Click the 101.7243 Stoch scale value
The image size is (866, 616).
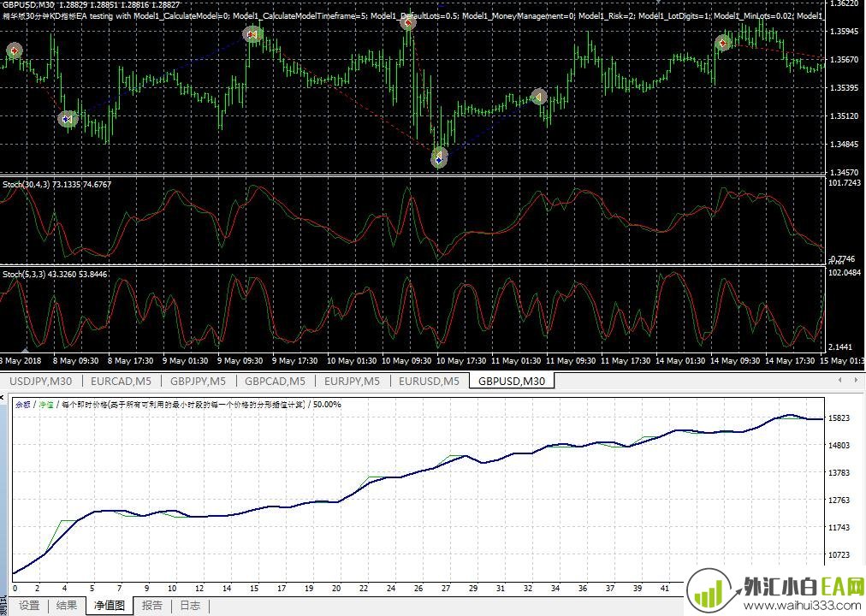(845, 182)
